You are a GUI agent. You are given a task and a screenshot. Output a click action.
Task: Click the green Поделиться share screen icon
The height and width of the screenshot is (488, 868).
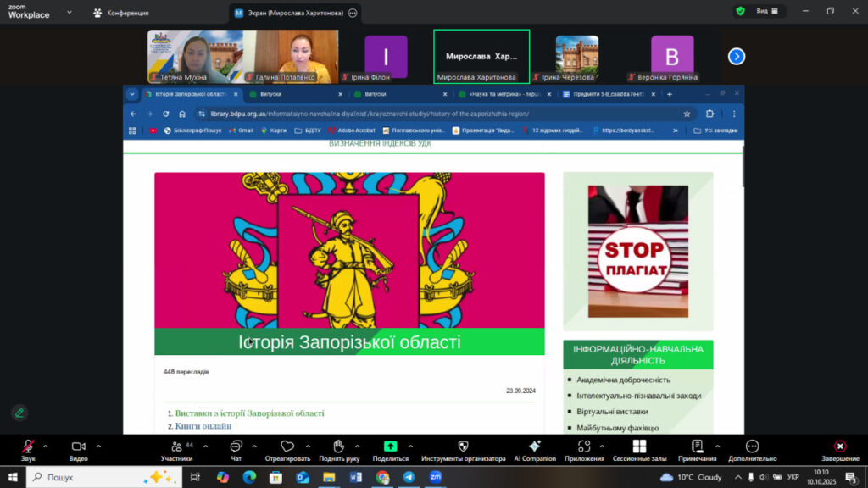[x=390, y=446]
